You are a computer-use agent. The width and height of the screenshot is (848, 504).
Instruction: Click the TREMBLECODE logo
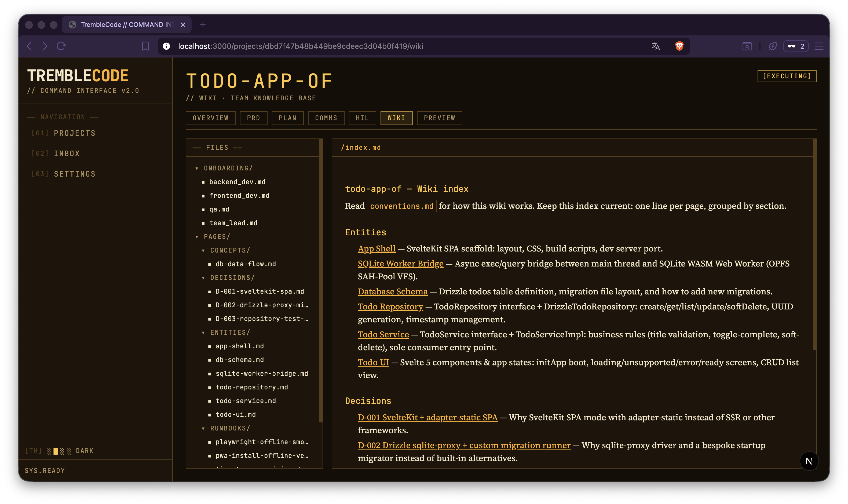[x=78, y=76]
